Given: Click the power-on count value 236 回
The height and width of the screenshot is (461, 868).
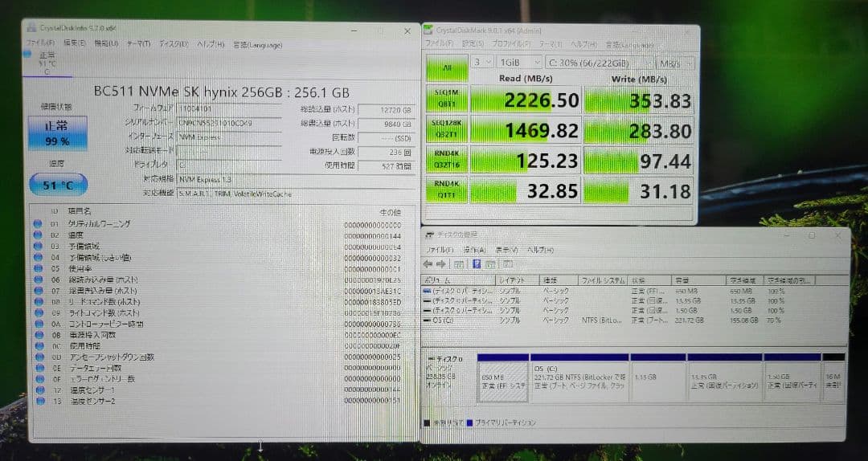Looking at the screenshot, I should click(386, 152).
